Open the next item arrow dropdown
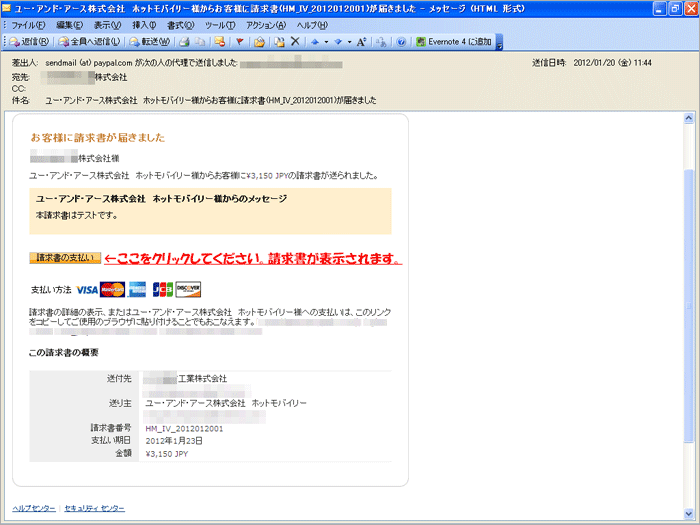The height and width of the screenshot is (525, 700). coord(350,42)
